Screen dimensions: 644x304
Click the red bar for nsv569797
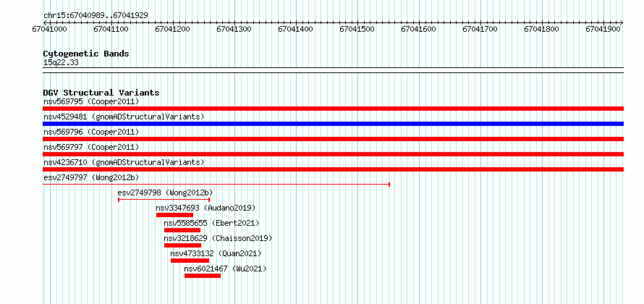pos(333,154)
